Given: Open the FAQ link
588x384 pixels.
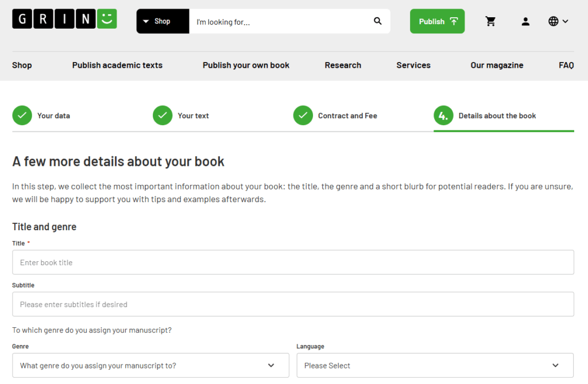Looking at the screenshot, I should pos(566,65).
